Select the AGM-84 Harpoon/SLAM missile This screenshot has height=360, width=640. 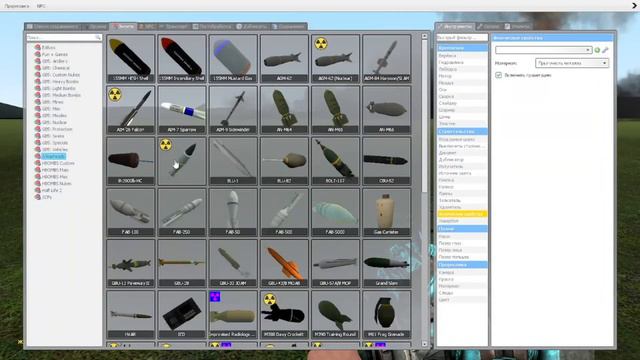[x=387, y=59]
